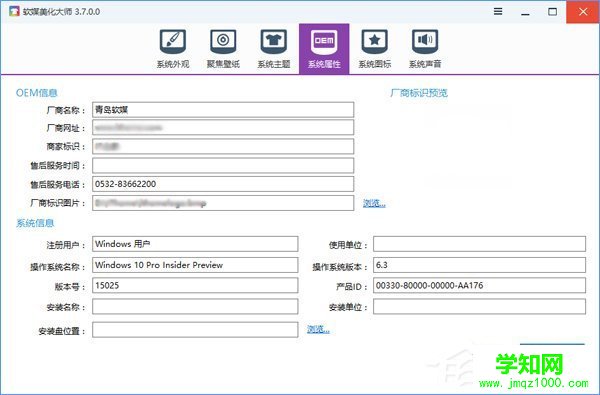Viewport: 600px width, 395px height.
Task: Open the 系统图标 (System Icons) section
Action: [x=375, y=49]
